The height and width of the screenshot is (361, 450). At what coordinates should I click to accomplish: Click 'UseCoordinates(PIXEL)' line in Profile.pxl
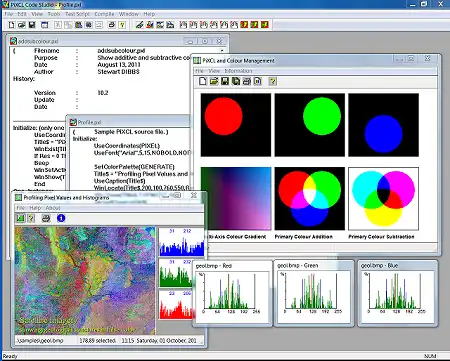point(127,146)
